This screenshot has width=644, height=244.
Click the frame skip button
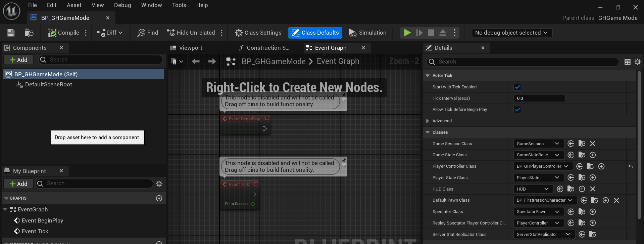(x=419, y=33)
